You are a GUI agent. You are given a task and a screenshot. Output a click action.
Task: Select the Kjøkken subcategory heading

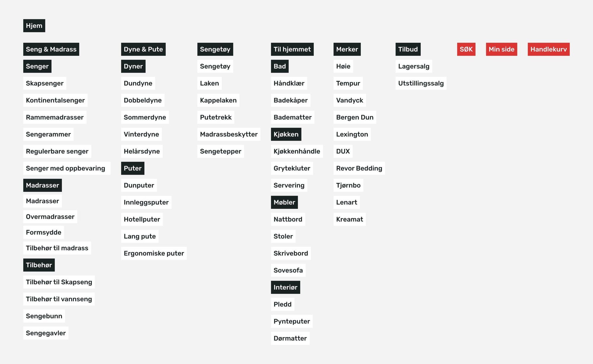286,134
